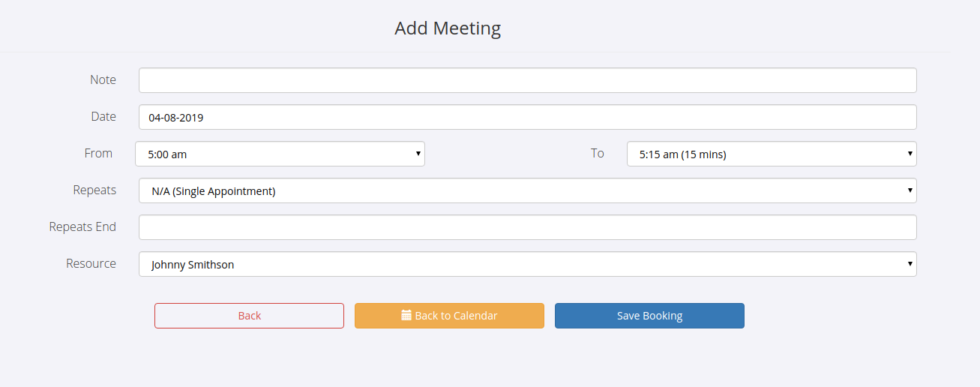Open the To dropdown showing 5:15 am
The height and width of the screenshot is (387, 980).
[x=771, y=154]
